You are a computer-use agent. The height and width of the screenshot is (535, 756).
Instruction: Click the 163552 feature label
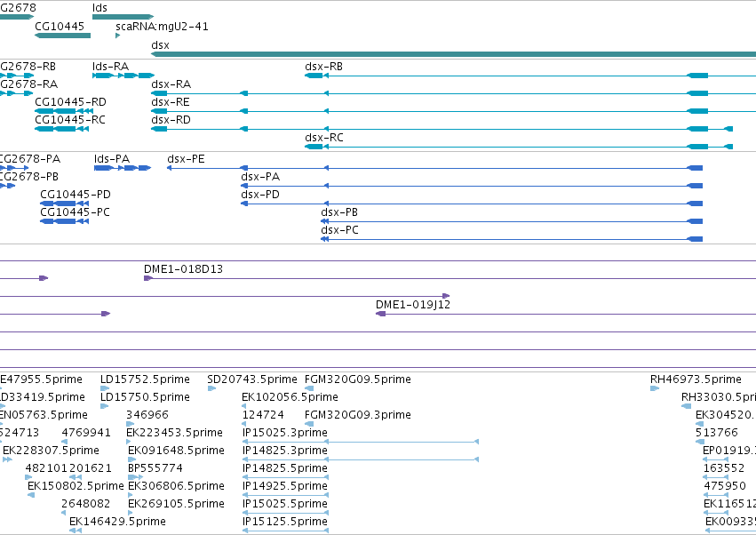click(724, 468)
